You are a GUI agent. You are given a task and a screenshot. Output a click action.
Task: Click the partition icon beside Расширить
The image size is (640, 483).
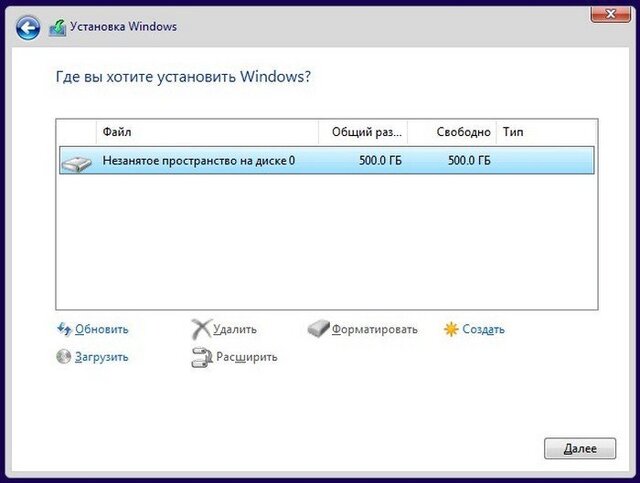(x=201, y=357)
